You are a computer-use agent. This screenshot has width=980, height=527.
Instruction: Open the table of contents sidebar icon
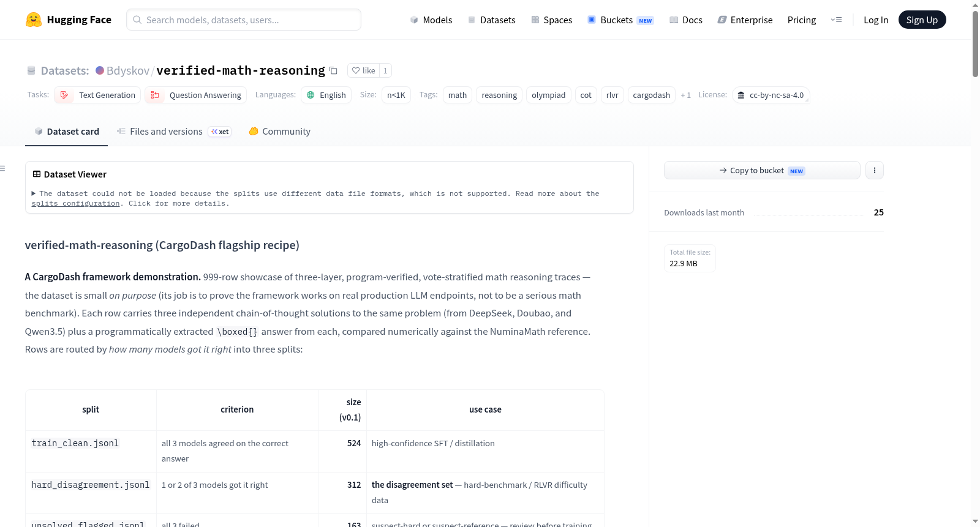click(x=2, y=168)
